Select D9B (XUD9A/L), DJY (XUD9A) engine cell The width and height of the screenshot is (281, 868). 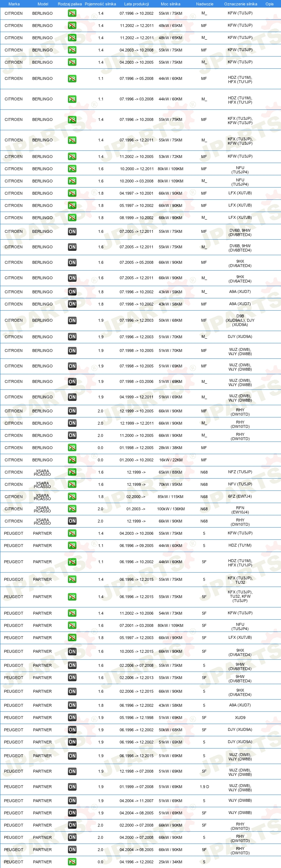240,320
